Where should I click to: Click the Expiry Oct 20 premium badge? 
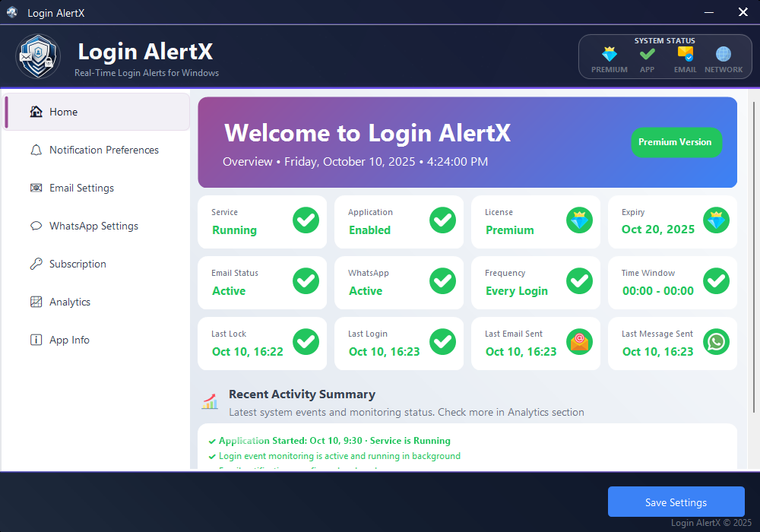[716, 220]
